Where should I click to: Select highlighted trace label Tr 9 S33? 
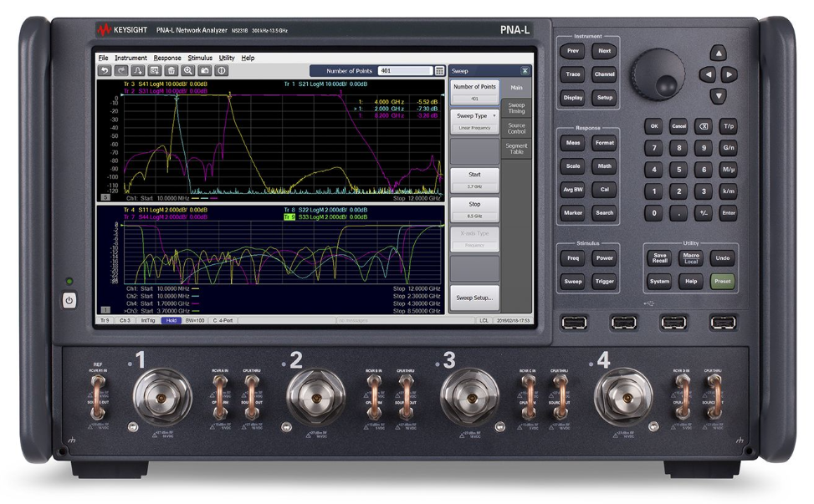(x=325, y=216)
